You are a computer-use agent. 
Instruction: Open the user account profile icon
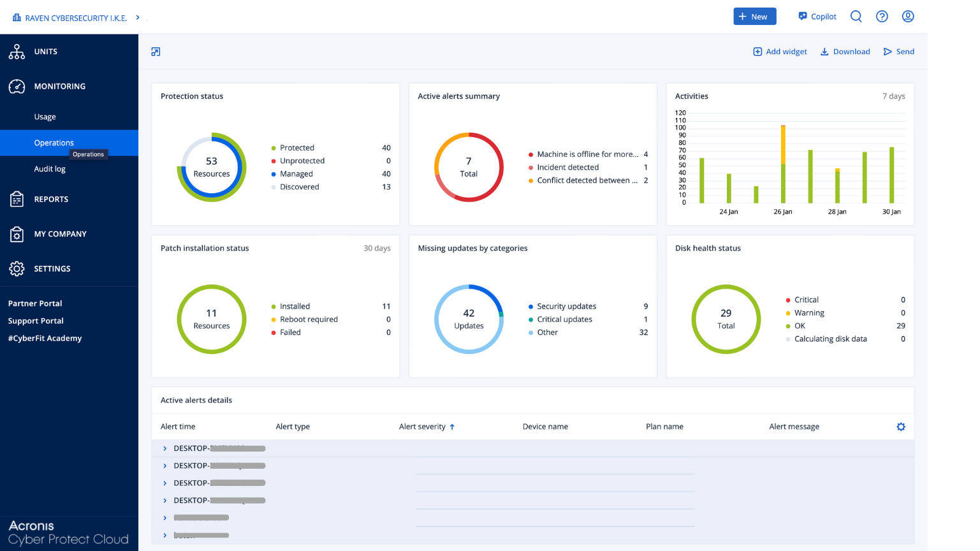click(908, 17)
